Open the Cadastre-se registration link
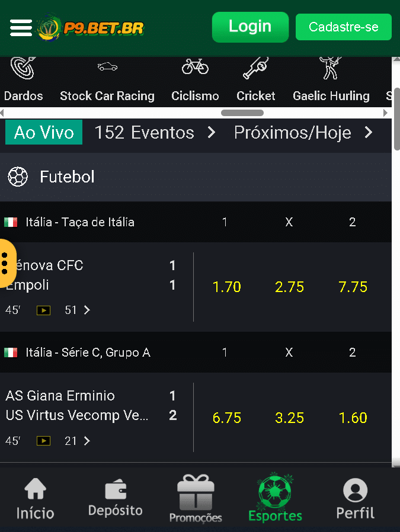The image size is (400, 532). coord(343,27)
